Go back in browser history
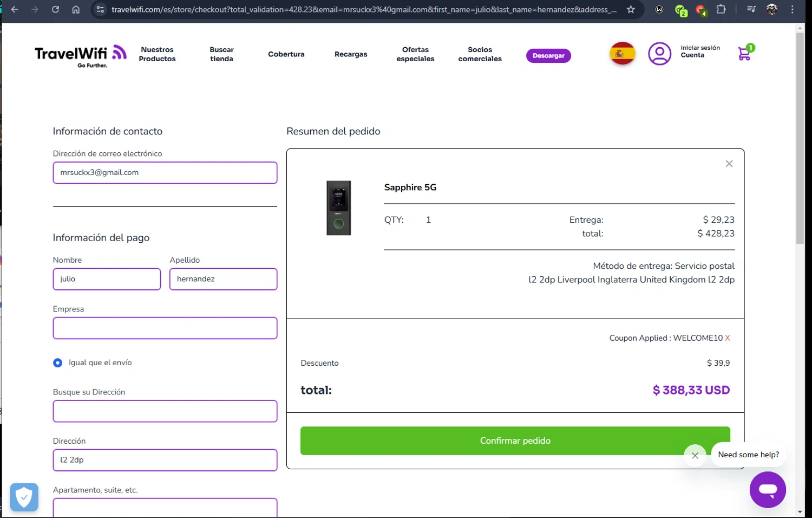The image size is (812, 518). (15, 9)
